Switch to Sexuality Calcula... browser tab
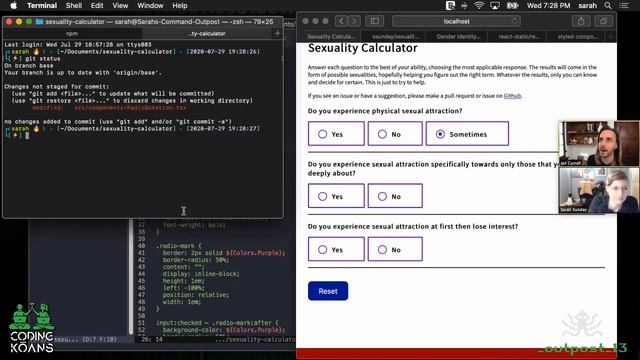The image size is (640, 360). 331,36
